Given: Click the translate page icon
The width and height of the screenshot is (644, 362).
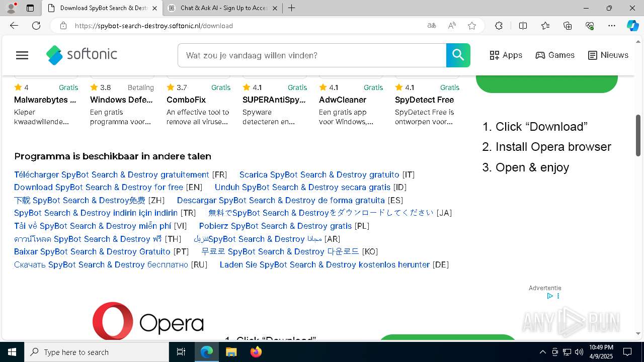Looking at the screenshot, I should click(432, 26).
